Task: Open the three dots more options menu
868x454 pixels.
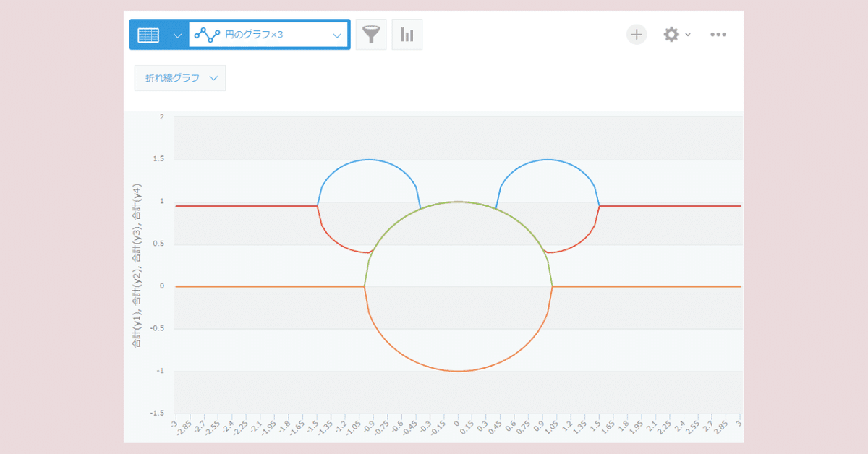Action: click(718, 34)
